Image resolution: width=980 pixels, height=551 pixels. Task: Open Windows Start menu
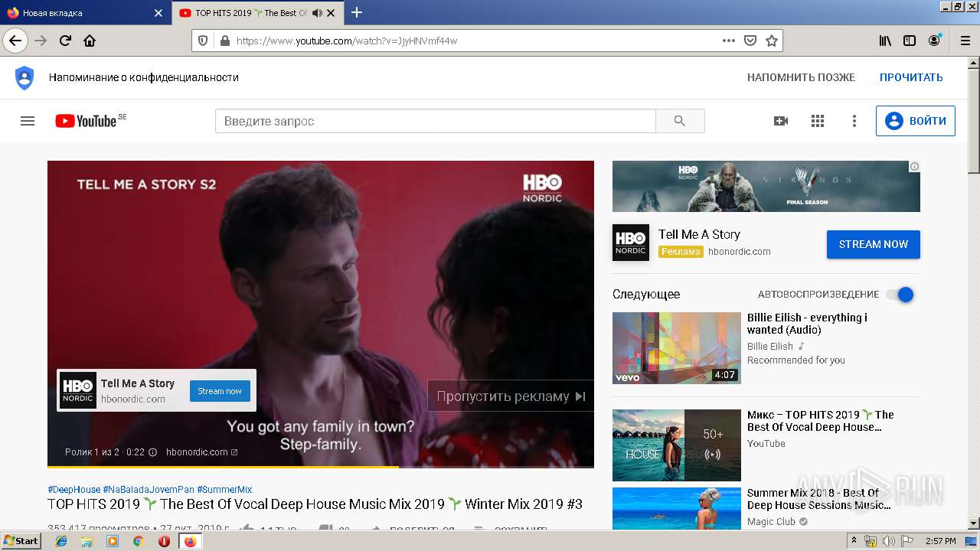coord(21,541)
